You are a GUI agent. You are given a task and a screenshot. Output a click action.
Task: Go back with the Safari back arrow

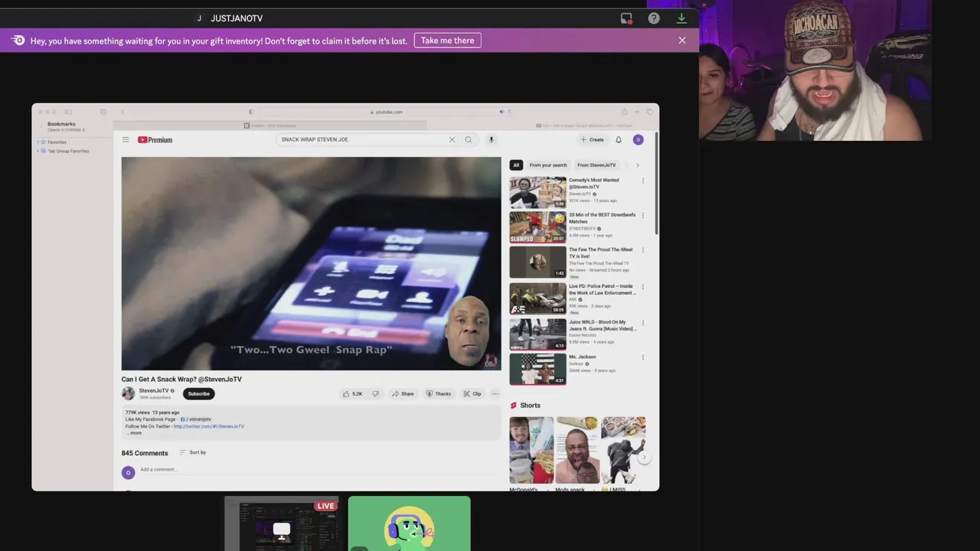pos(122,112)
